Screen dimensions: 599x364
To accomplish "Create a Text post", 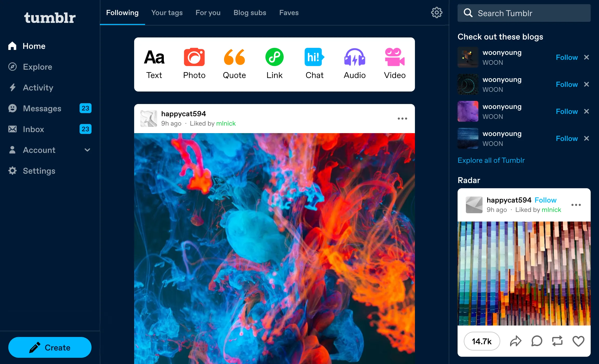I will [x=154, y=64].
